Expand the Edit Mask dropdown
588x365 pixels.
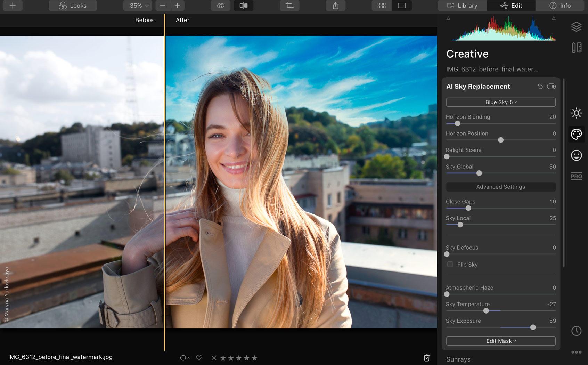pyautogui.click(x=500, y=341)
